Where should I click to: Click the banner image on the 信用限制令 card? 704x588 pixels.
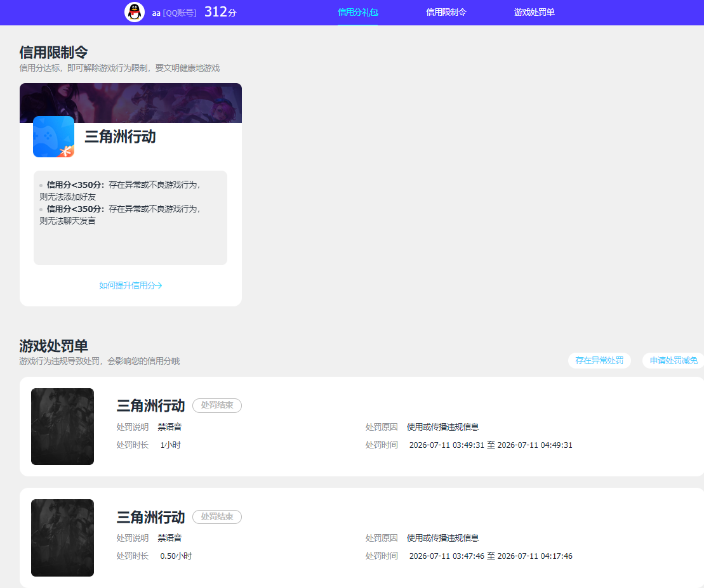click(131, 103)
